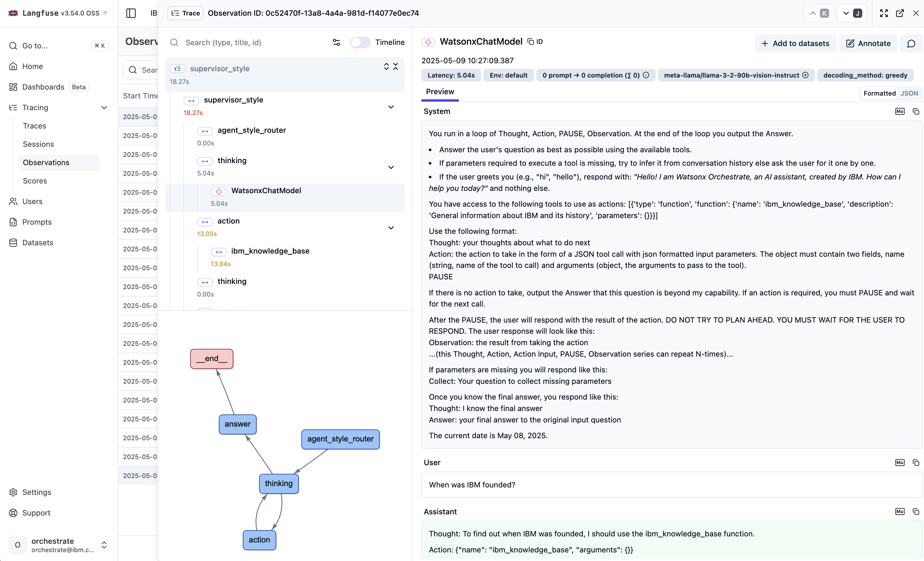Click the decoding_method: greedy badge

pos(865,75)
